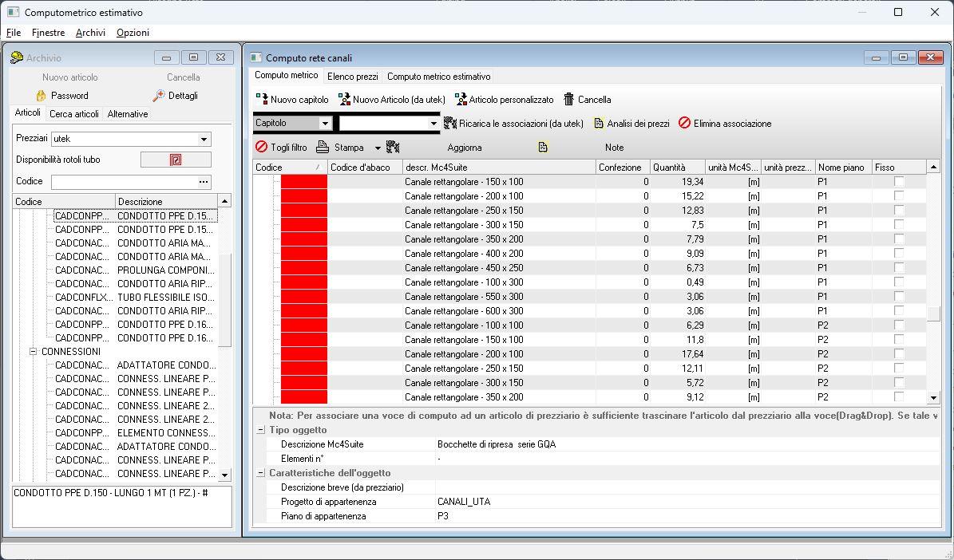Click Nuovo Articolo (da utek) icon

(344, 100)
